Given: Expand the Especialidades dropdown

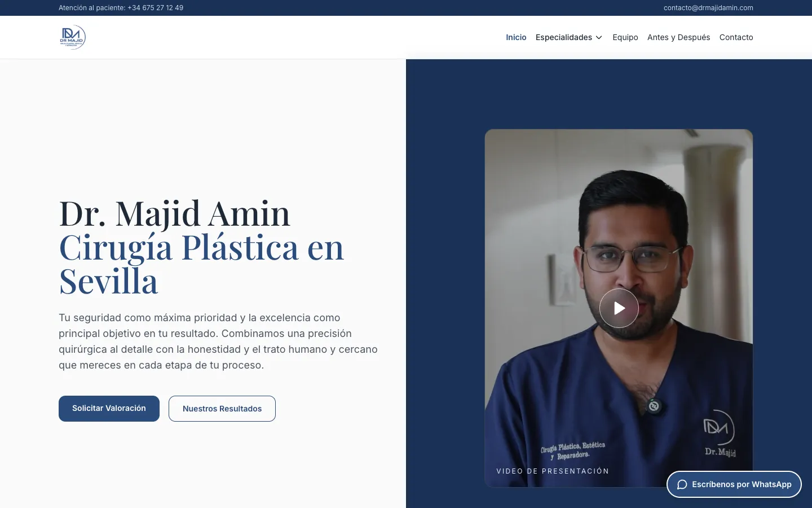Looking at the screenshot, I should 569,37.
